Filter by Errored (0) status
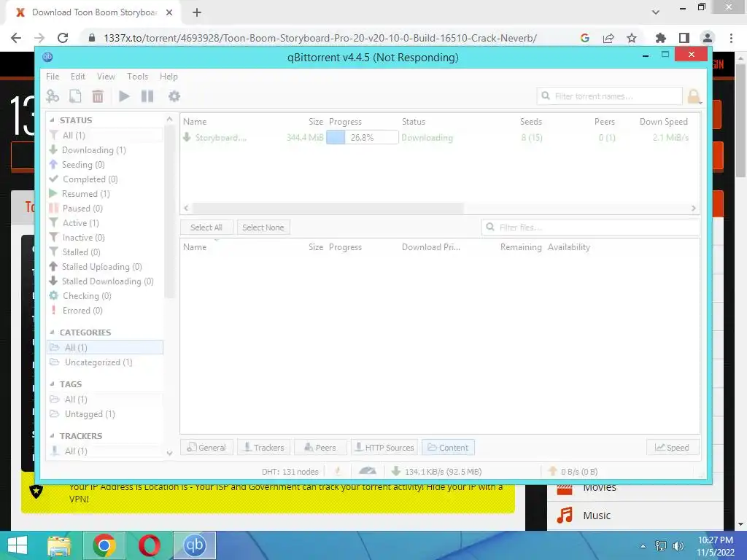This screenshot has height=560, width=747. 82,311
